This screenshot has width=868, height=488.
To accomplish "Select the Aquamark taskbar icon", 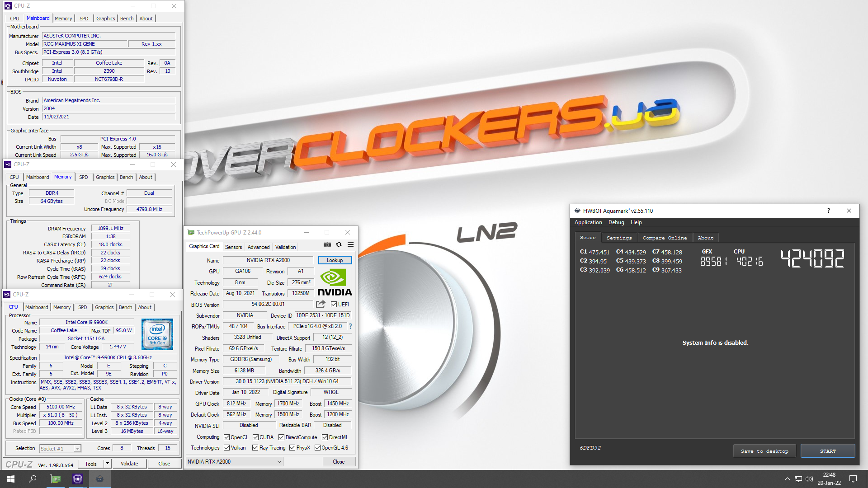I will [100, 479].
